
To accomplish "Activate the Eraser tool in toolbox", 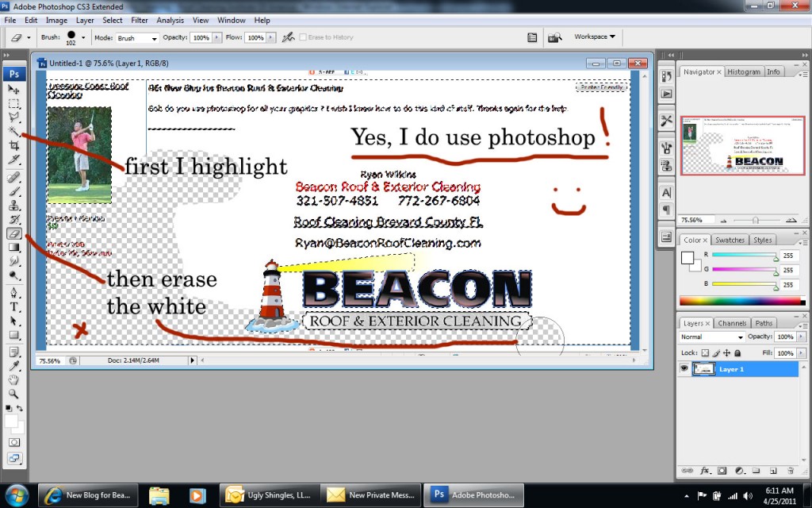I will point(14,233).
